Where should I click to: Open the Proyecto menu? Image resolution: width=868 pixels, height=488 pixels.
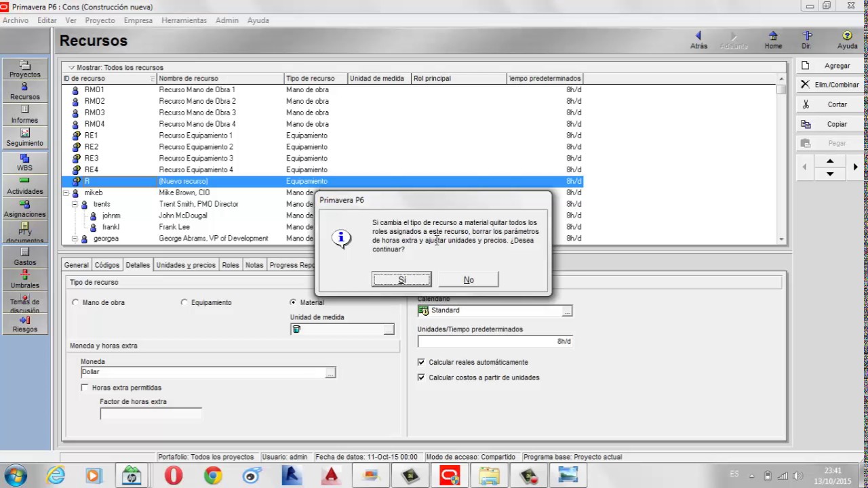(100, 20)
